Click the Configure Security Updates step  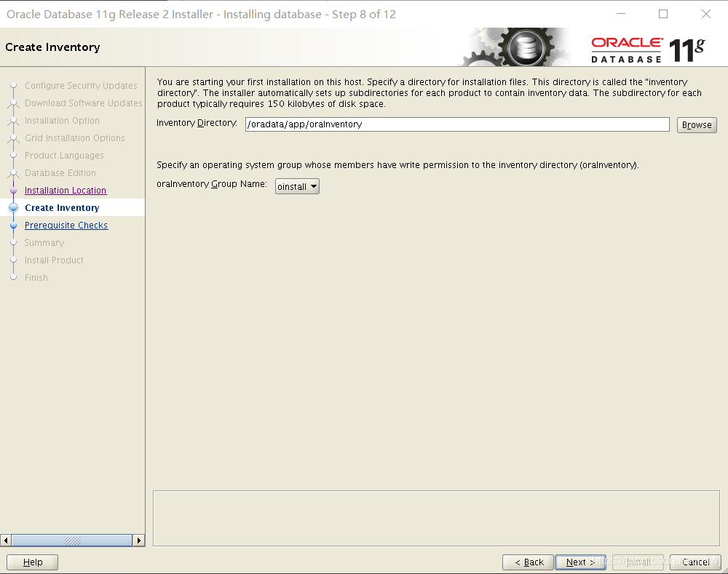tap(81, 85)
